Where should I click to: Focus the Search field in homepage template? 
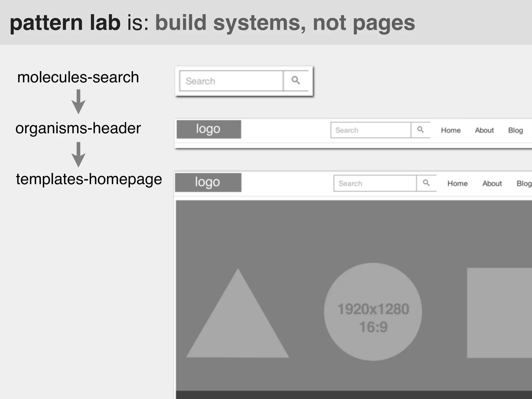(x=375, y=183)
